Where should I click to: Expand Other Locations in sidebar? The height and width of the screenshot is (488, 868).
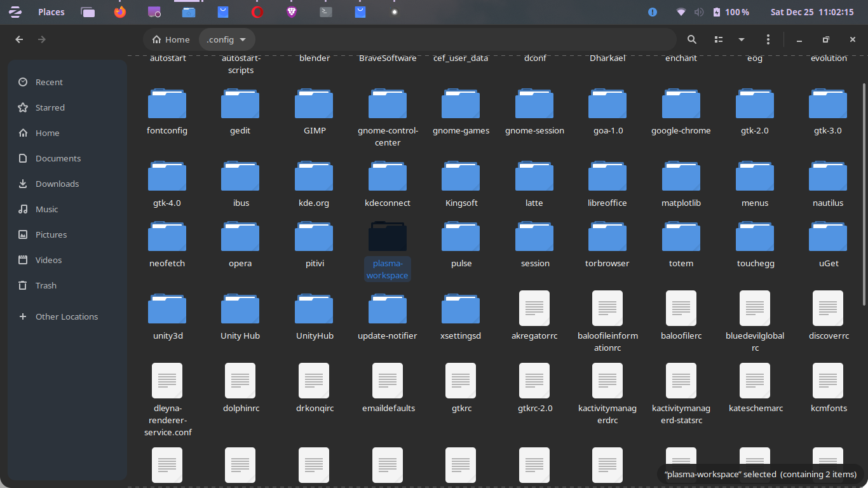click(x=66, y=316)
